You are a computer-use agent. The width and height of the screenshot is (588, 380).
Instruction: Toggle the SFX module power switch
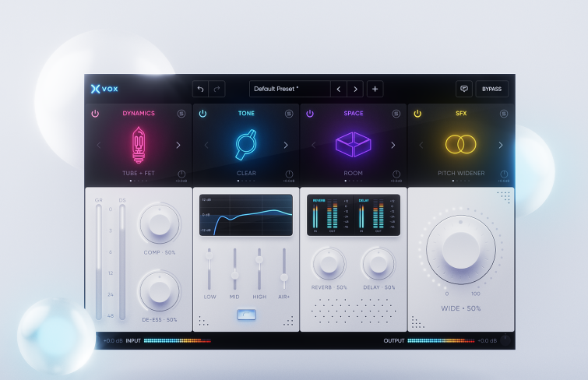tap(417, 114)
